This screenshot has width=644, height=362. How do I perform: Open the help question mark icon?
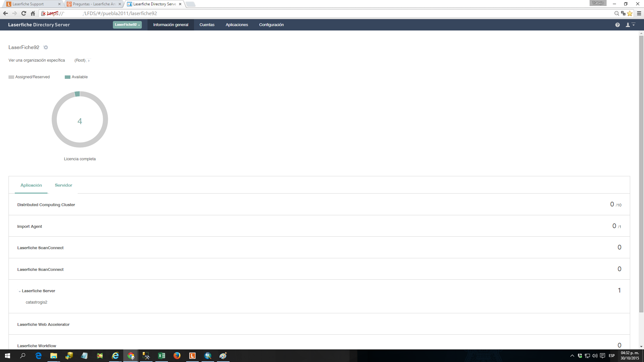[x=617, y=25]
